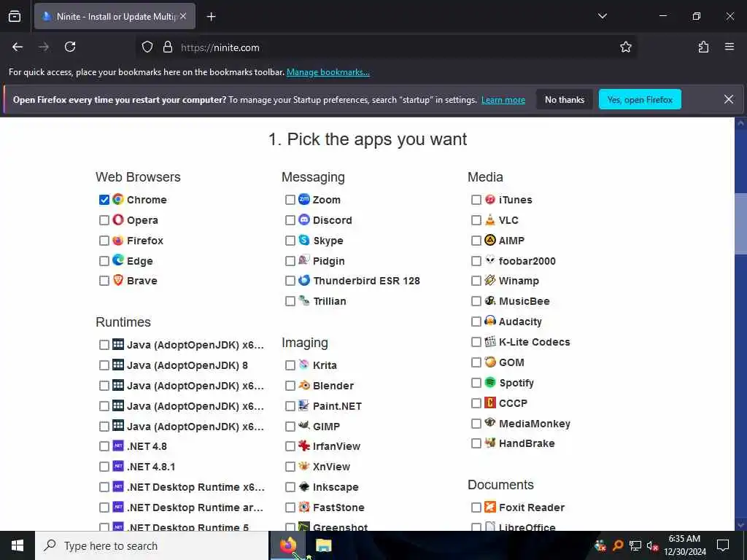Enable the Discord checkbox
Image resolution: width=747 pixels, height=560 pixels.
290,220
